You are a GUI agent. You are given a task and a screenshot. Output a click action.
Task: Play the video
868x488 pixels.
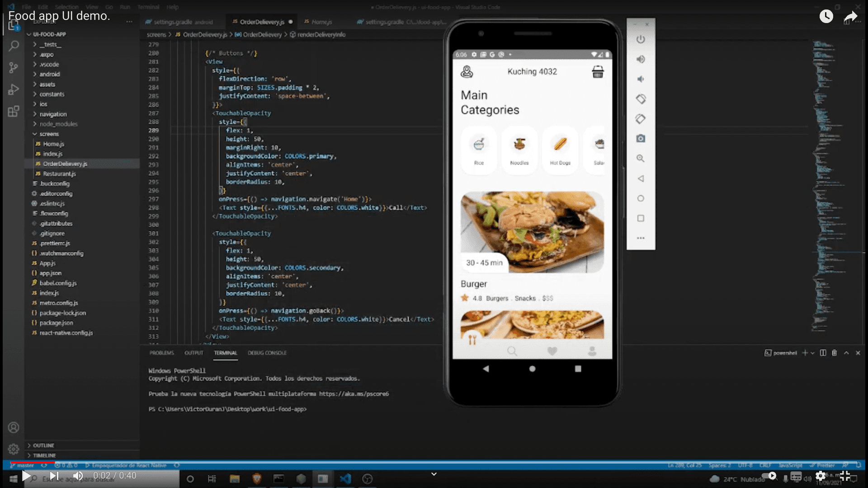pos(26,476)
